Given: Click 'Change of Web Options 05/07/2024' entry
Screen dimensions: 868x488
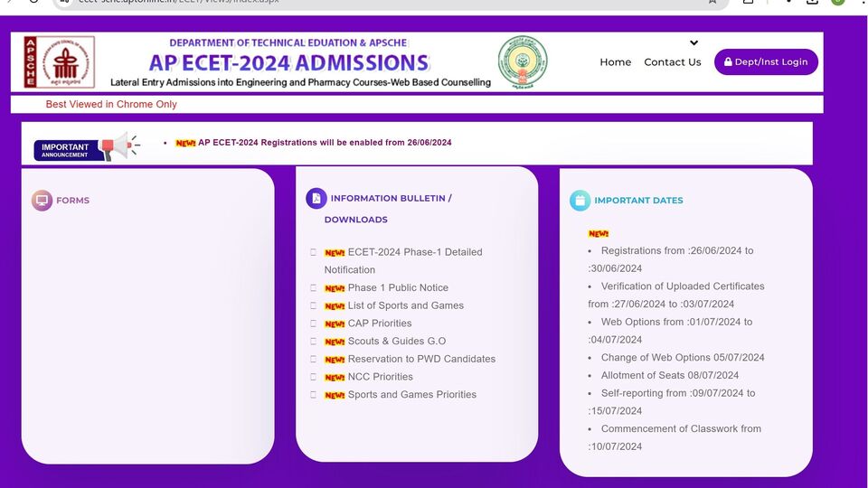Looking at the screenshot, I should tap(683, 358).
